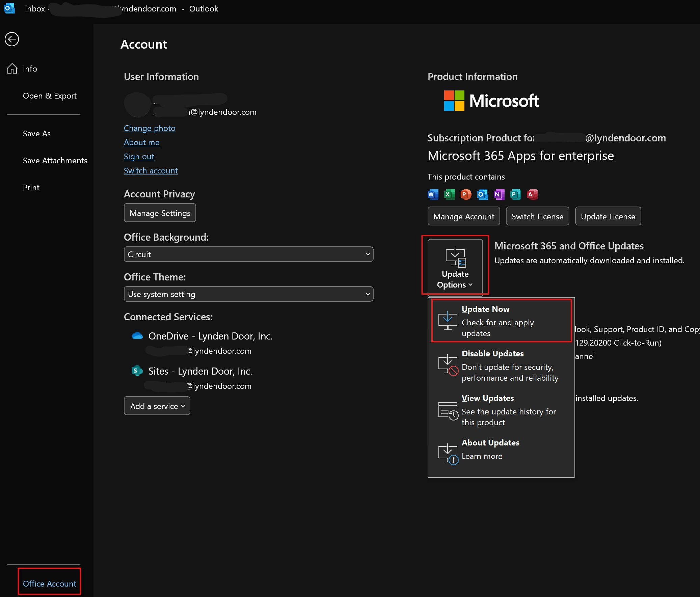Open the Print page
Image resolution: width=700 pixels, height=597 pixels.
(x=31, y=188)
